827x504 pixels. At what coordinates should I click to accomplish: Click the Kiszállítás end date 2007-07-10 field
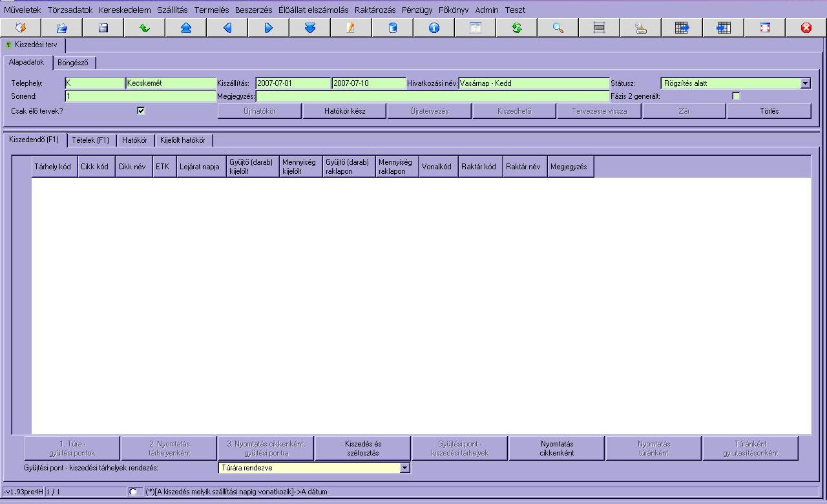pyautogui.click(x=369, y=83)
